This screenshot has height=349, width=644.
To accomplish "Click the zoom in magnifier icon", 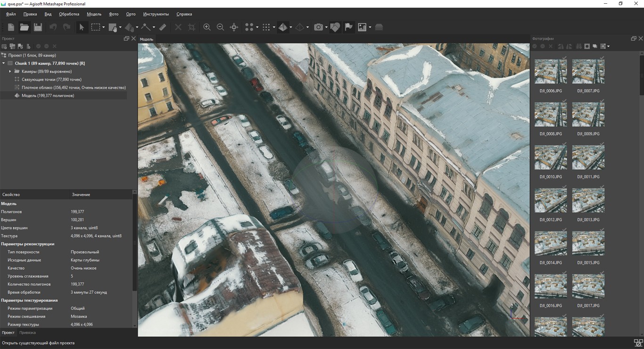I will (x=206, y=27).
